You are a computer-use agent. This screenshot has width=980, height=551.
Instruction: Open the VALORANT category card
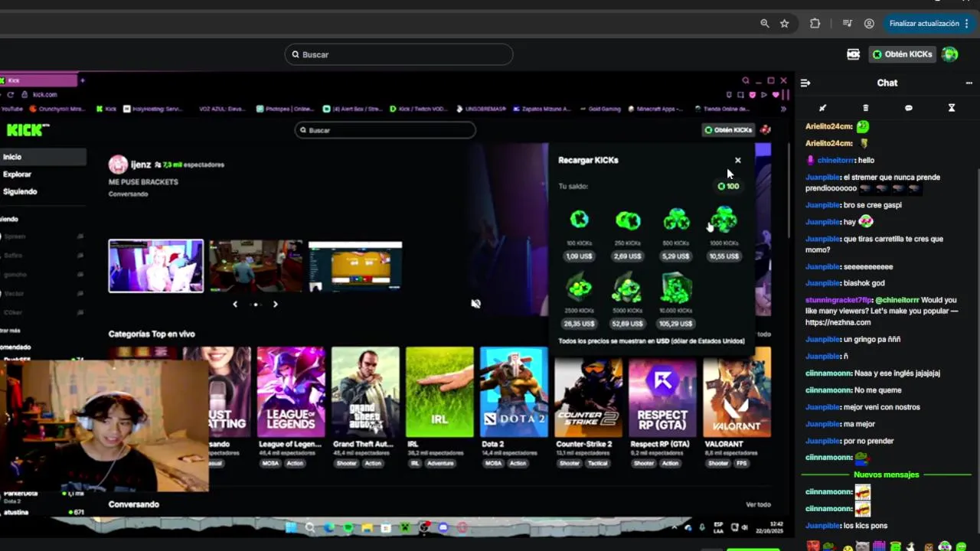(737, 392)
